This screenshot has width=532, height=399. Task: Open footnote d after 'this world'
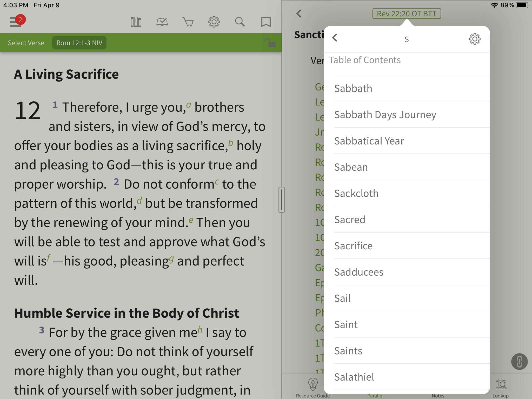(139, 201)
